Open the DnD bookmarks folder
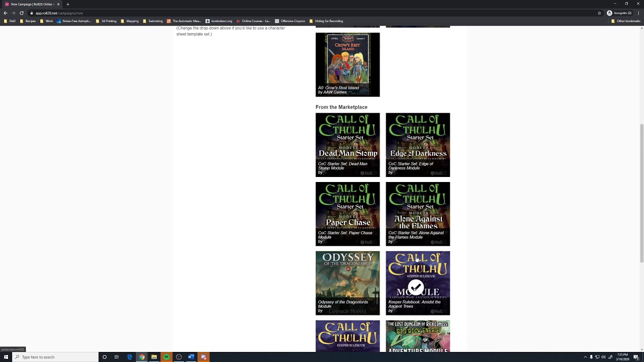 10,21
